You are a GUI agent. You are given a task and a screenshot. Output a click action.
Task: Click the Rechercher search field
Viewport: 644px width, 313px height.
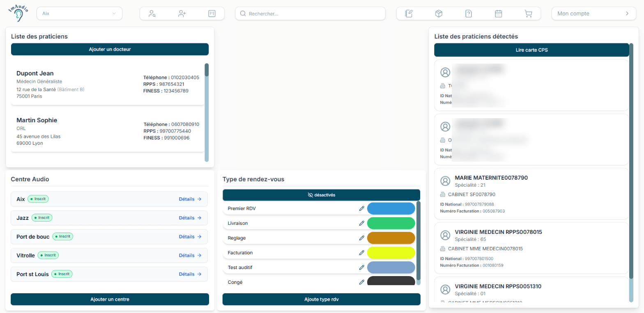[310, 14]
